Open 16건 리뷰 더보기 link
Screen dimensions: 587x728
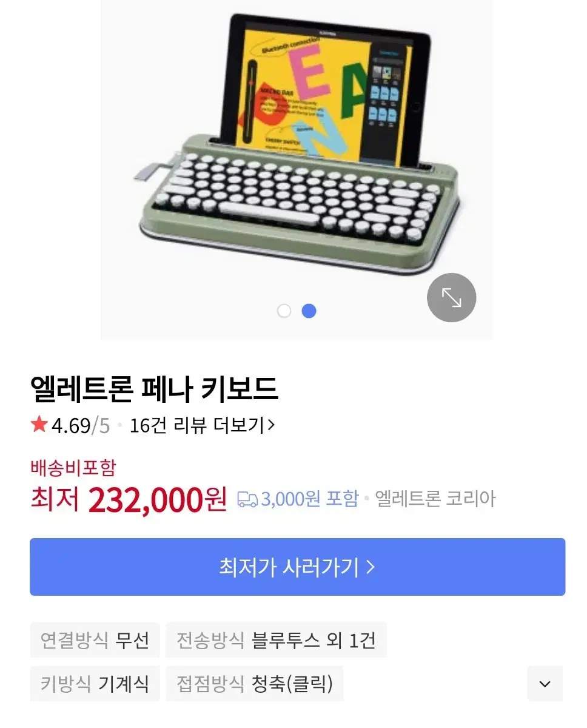pyautogui.click(x=202, y=425)
